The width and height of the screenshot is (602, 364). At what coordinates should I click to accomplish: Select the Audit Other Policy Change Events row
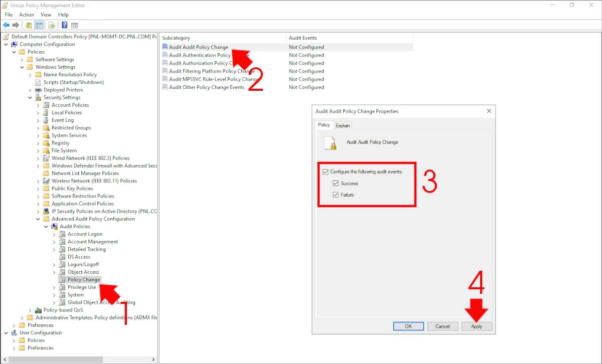pyautogui.click(x=286, y=87)
